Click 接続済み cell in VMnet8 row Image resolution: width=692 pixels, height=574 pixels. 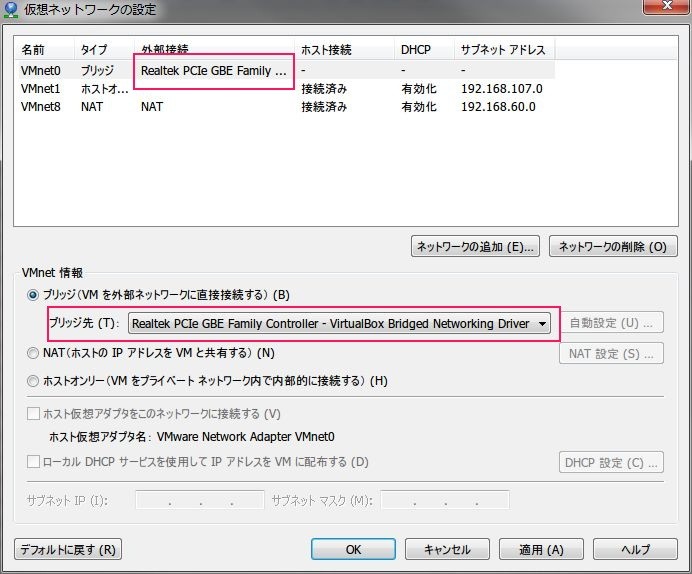(324, 107)
